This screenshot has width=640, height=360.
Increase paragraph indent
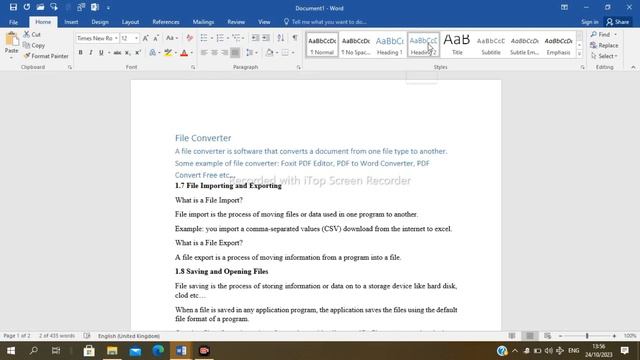[266, 38]
